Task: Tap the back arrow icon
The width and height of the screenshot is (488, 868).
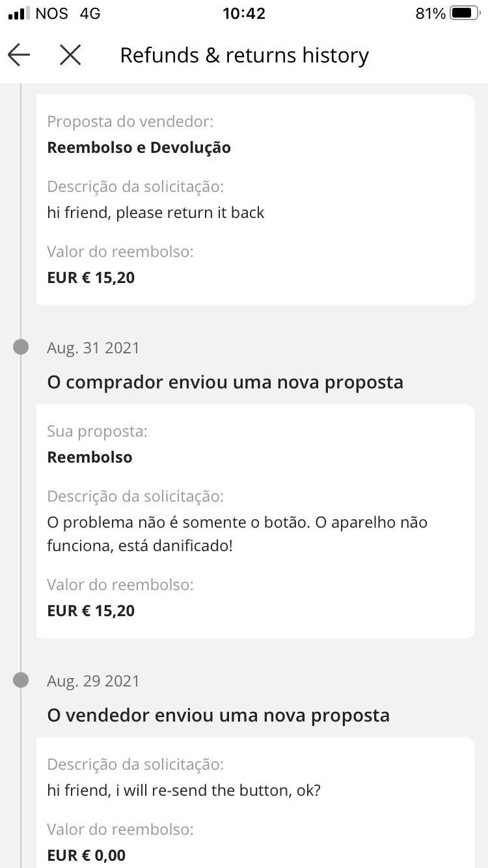Action: [20, 55]
